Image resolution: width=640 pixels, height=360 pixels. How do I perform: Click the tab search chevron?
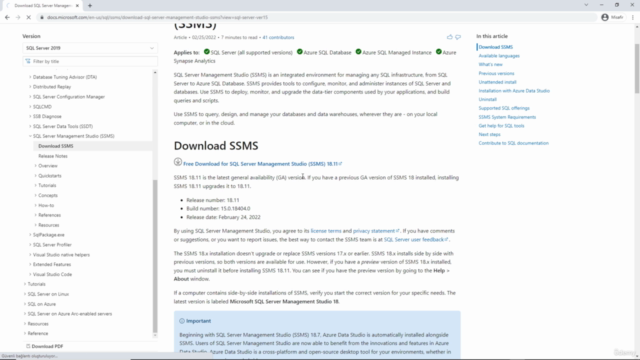(586, 5)
